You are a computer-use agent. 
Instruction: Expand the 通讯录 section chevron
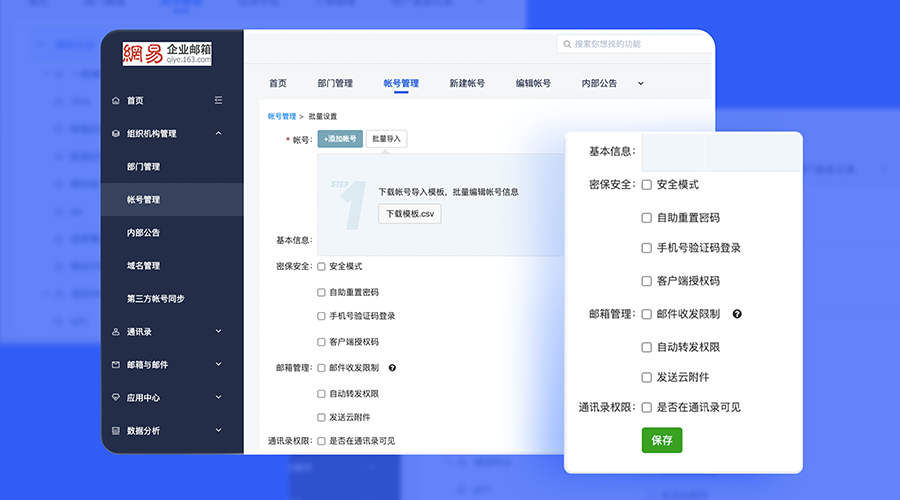[218, 332]
